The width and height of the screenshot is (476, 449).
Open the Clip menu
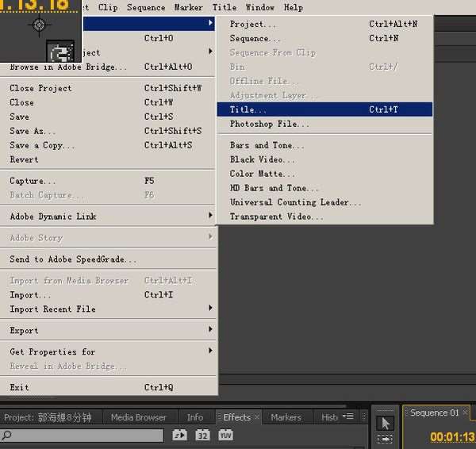point(108,7)
